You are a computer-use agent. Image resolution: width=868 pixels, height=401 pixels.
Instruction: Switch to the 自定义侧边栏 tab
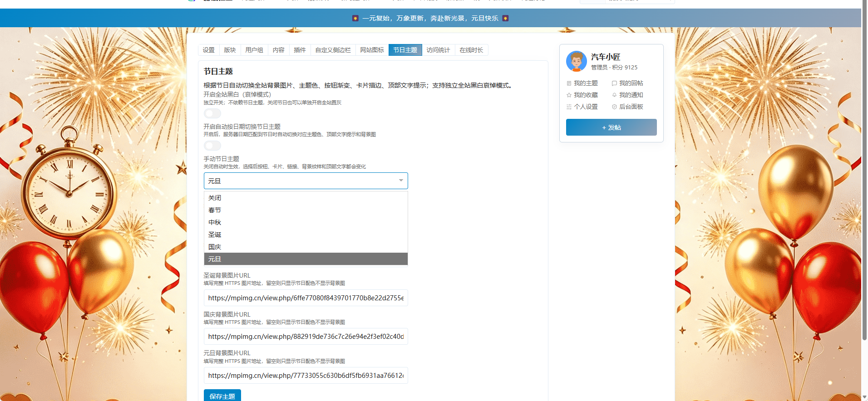[333, 50]
